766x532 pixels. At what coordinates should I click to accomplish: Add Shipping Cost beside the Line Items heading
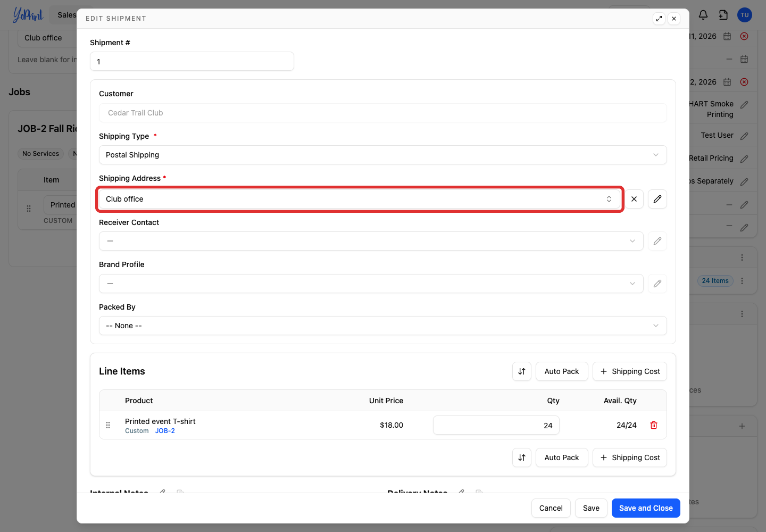(630, 371)
